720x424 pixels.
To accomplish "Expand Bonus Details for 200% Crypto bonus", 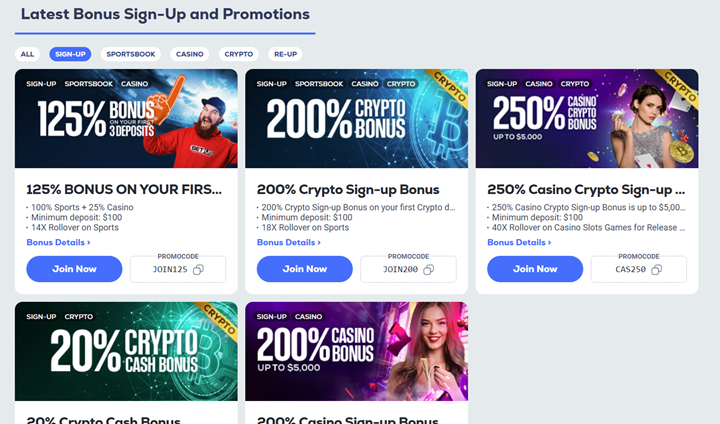I will click(x=288, y=242).
